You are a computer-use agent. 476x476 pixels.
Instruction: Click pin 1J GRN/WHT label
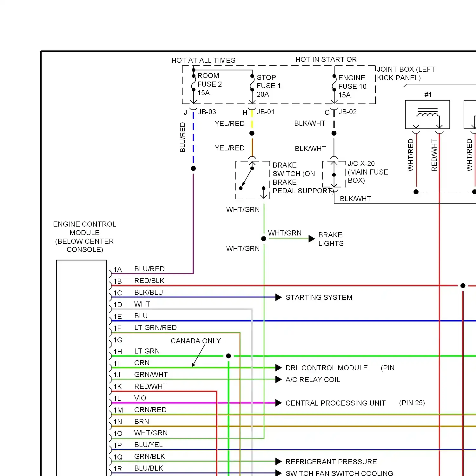[x=151, y=374]
